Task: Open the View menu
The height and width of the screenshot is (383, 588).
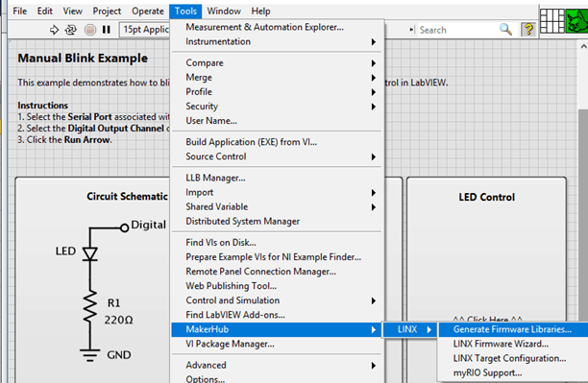Action: pos(72,12)
